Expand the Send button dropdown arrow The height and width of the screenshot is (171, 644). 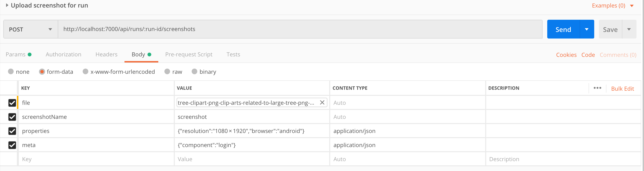tap(586, 29)
